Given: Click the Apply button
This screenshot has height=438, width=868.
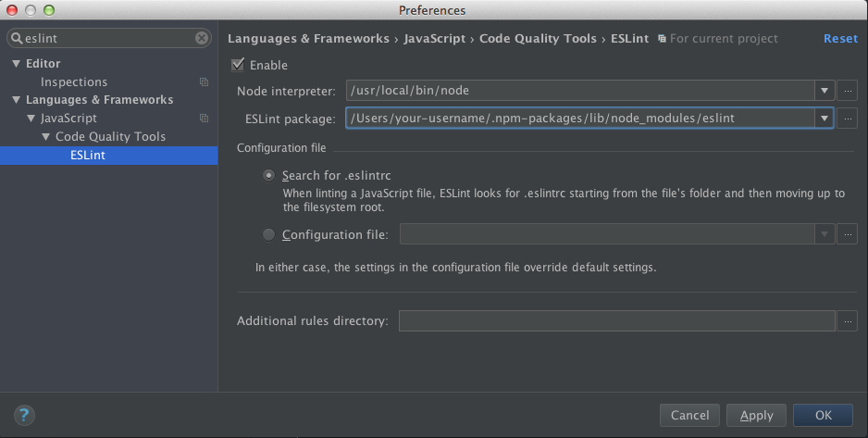Looking at the screenshot, I should pos(756,415).
